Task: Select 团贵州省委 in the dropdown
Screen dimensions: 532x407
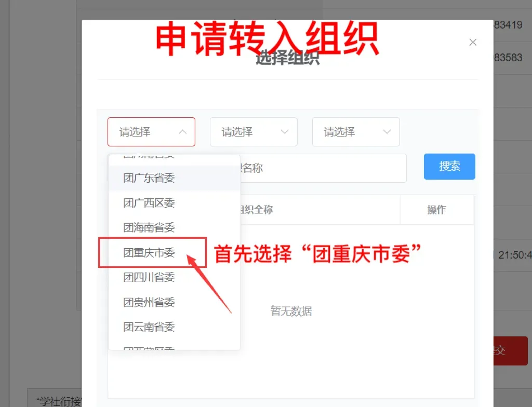Action: (x=150, y=302)
